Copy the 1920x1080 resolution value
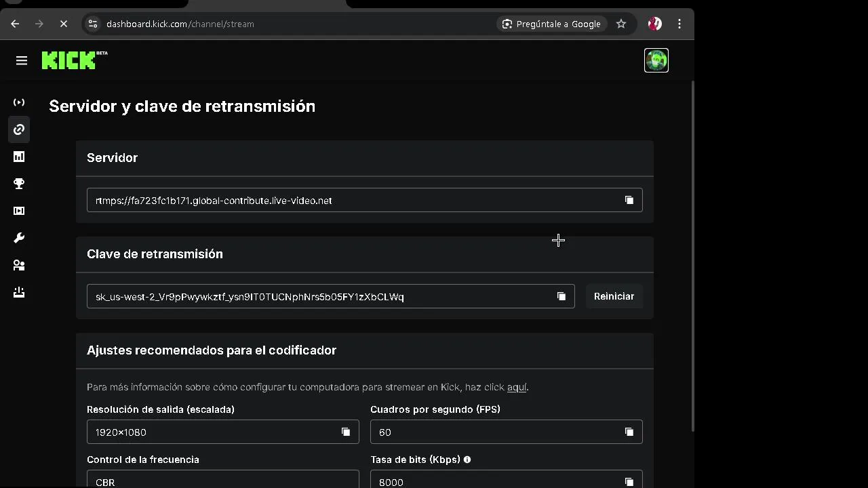868x488 pixels. point(346,432)
